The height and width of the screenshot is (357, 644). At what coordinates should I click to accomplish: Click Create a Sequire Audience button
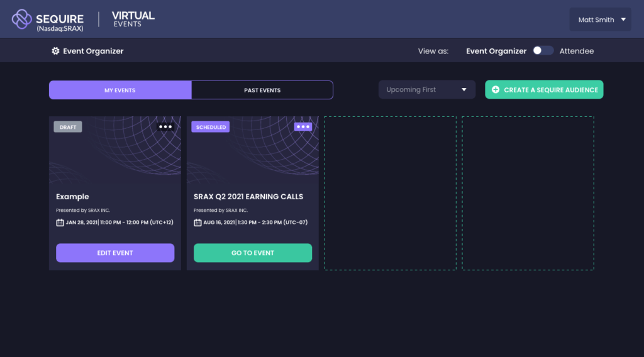[544, 89]
